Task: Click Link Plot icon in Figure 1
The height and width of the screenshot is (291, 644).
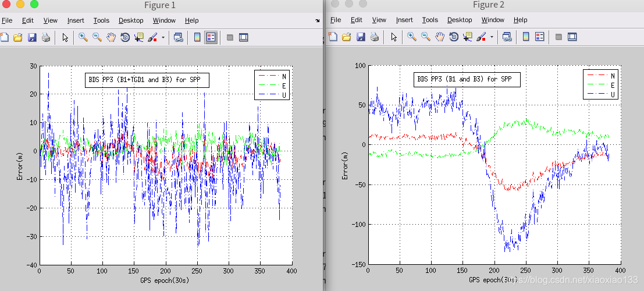Action: (178, 37)
